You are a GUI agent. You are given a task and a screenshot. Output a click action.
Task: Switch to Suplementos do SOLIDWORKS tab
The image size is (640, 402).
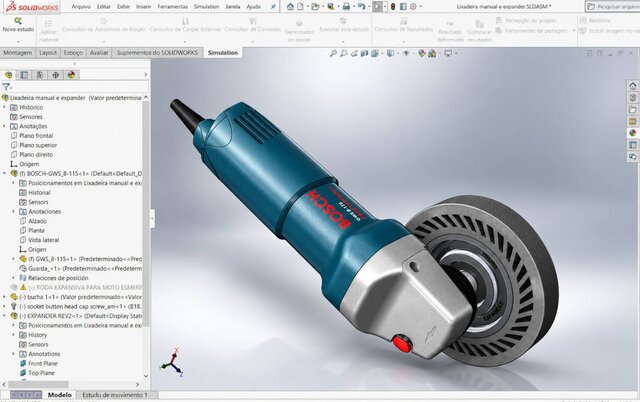click(x=157, y=53)
